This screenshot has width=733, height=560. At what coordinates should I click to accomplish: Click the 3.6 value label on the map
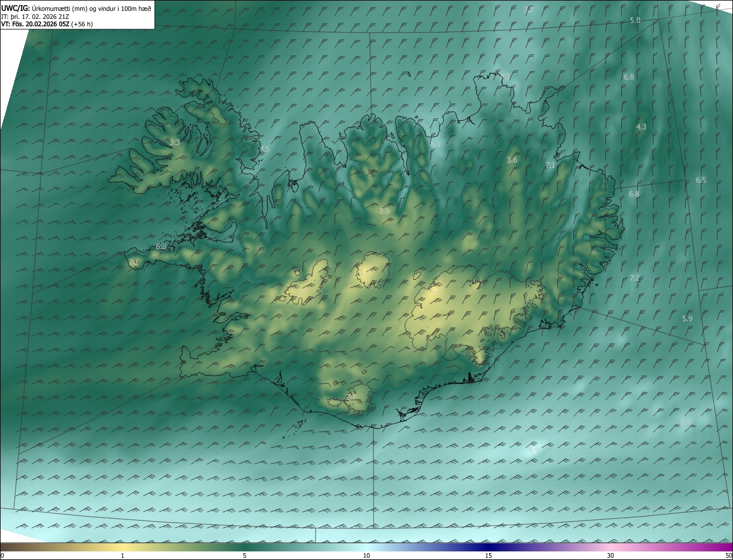coord(512,160)
